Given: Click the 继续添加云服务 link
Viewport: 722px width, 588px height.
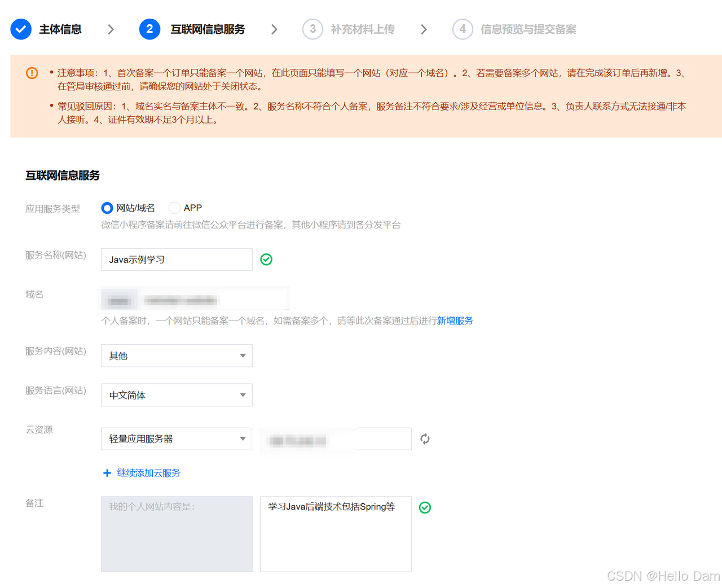Looking at the screenshot, I should [149, 473].
